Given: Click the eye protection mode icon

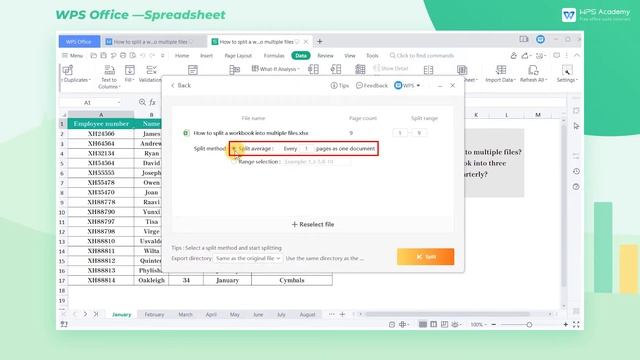Looking at the screenshot, I should (455, 324).
